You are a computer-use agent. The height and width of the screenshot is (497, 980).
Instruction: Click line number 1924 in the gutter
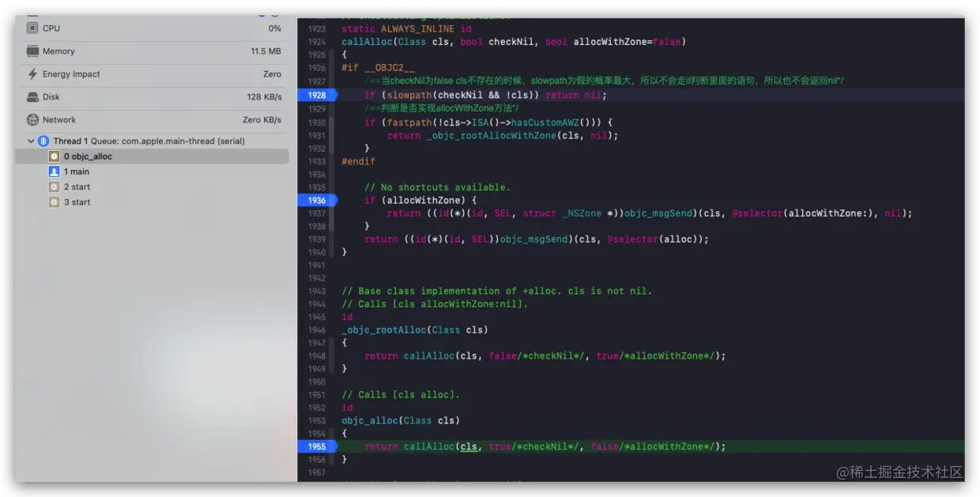[316, 42]
